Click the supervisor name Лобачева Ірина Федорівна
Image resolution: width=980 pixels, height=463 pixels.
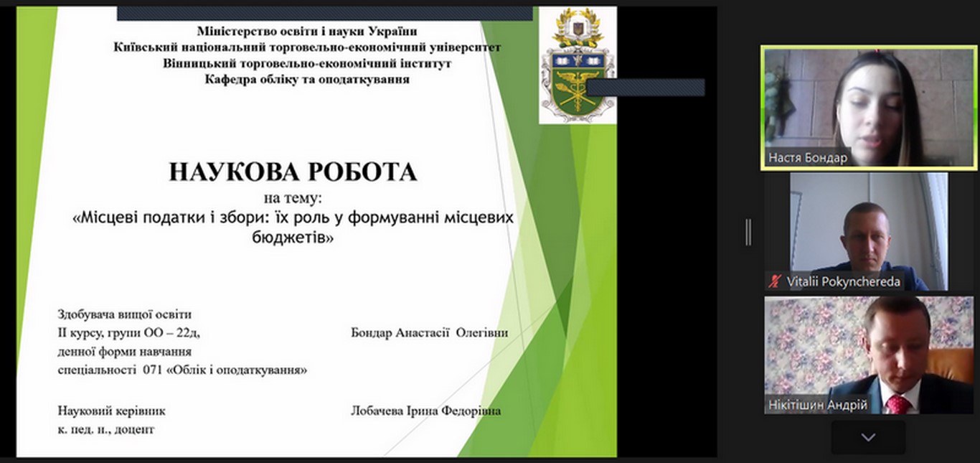[425, 411]
